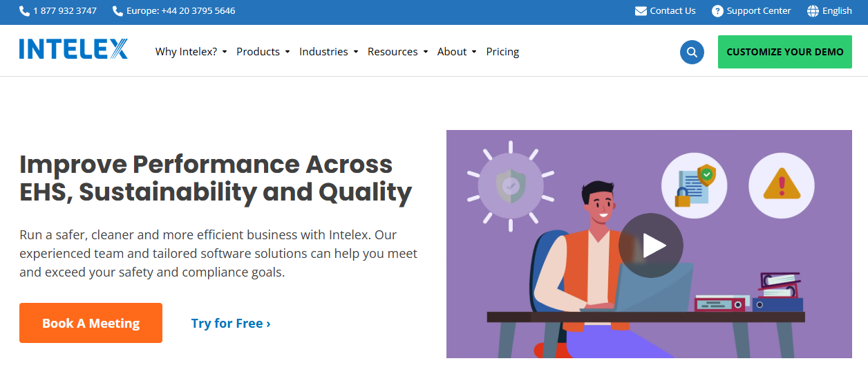Click the Intelex logo
This screenshot has width=868, height=390.
click(73, 49)
